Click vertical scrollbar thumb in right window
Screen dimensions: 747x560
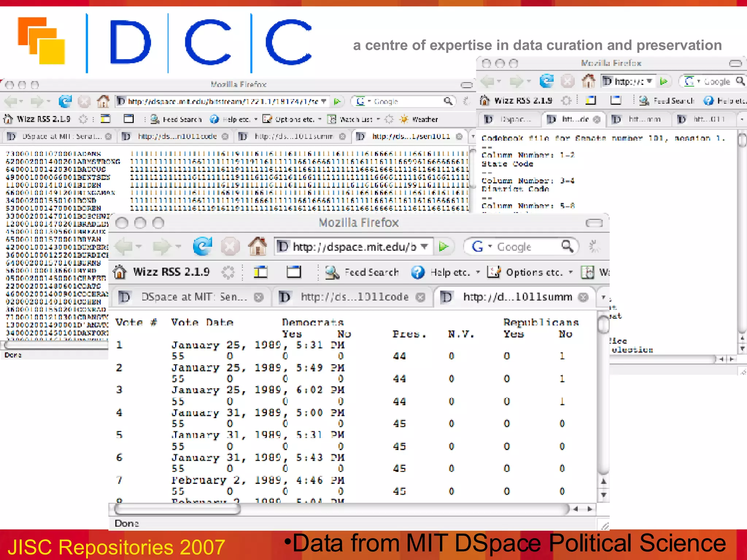tap(742, 140)
